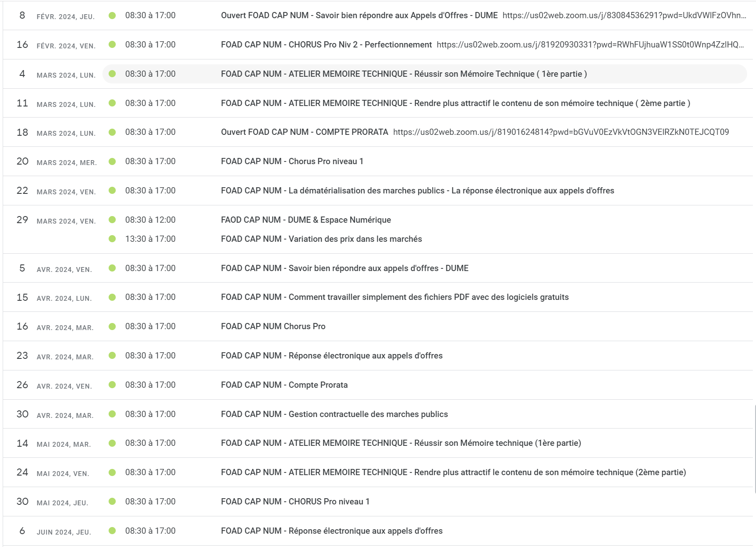This screenshot has height=547, width=756.
Task: Click the 08:30 à 12:00 time slot
Action: tap(150, 220)
